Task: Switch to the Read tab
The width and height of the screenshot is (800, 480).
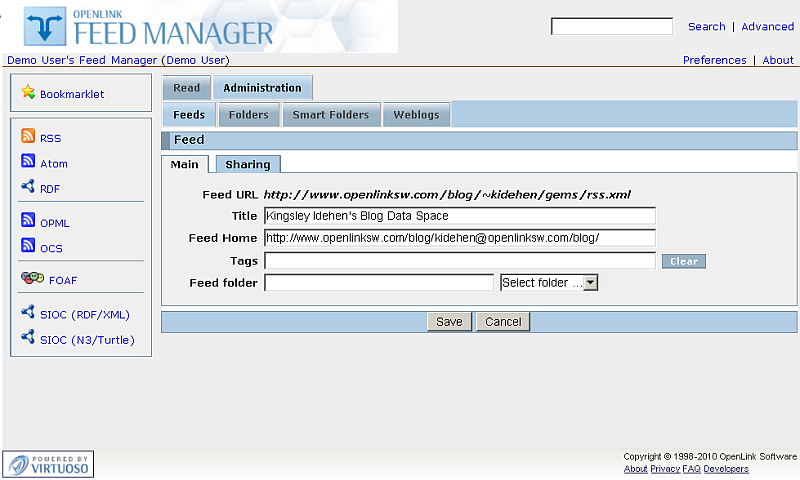Action: click(x=186, y=88)
